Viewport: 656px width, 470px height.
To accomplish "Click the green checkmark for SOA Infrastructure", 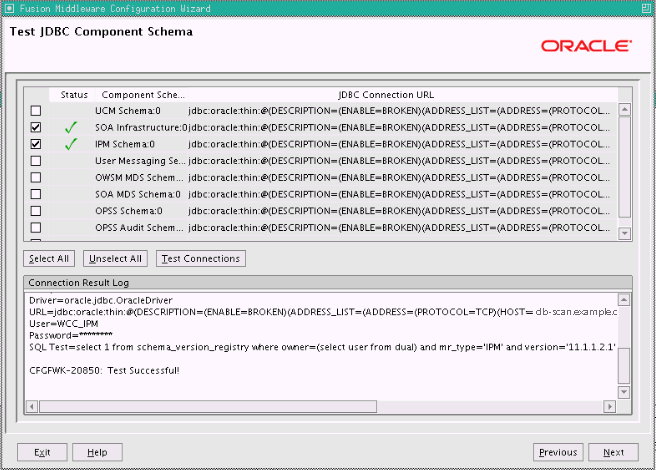I will coord(71,127).
